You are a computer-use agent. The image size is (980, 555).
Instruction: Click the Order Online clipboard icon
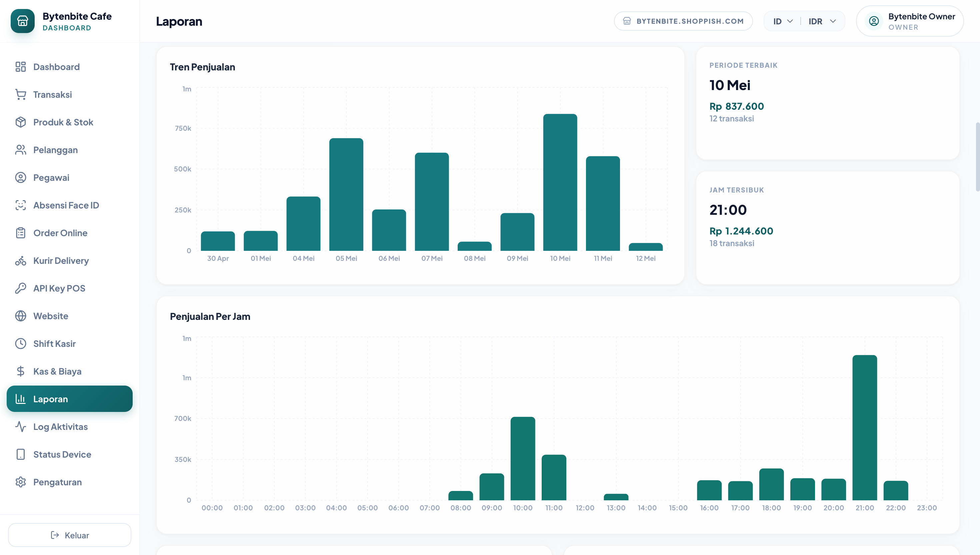pos(21,233)
